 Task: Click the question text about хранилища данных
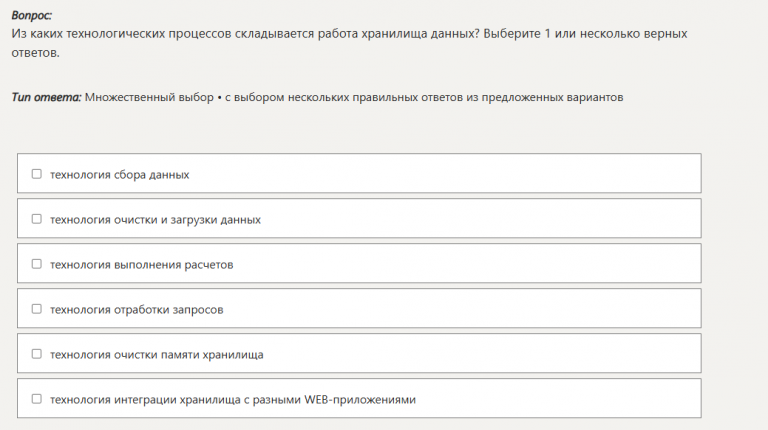click(x=300, y=34)
